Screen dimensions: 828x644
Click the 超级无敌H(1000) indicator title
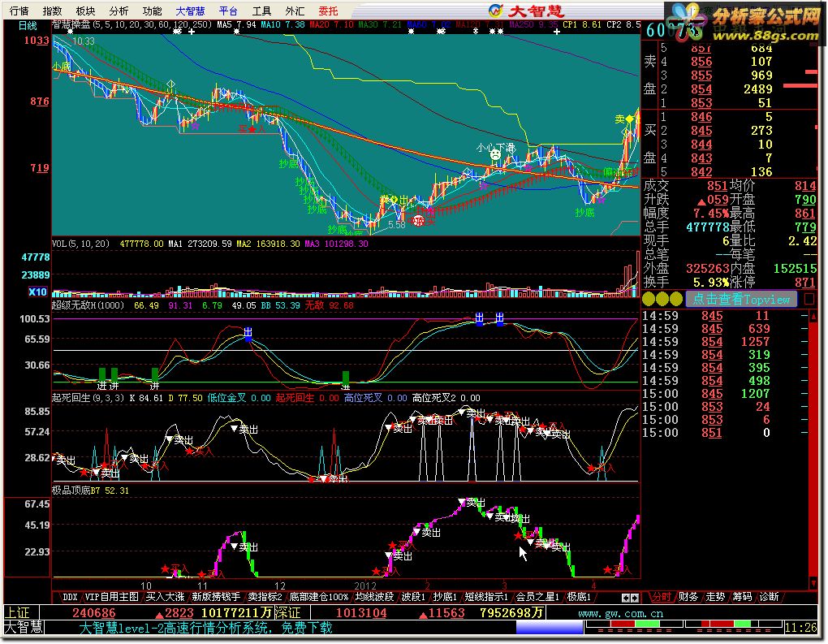tap(88, 305)
